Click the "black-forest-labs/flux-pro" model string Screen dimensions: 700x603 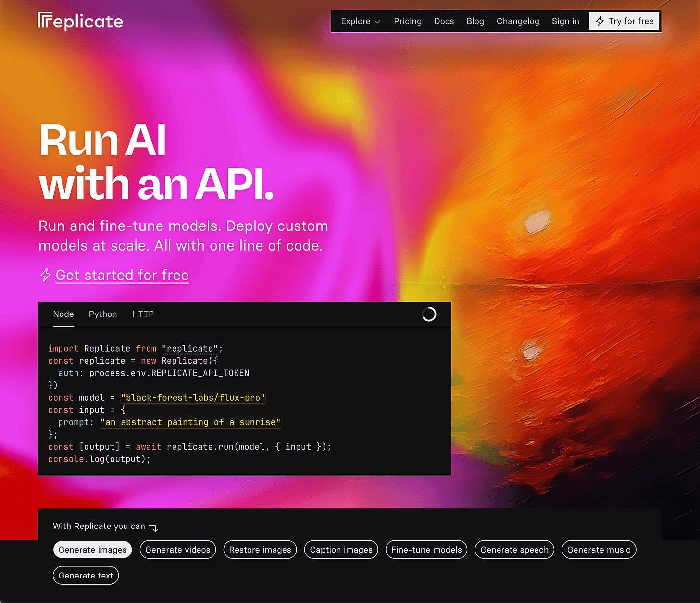(193, 398)
